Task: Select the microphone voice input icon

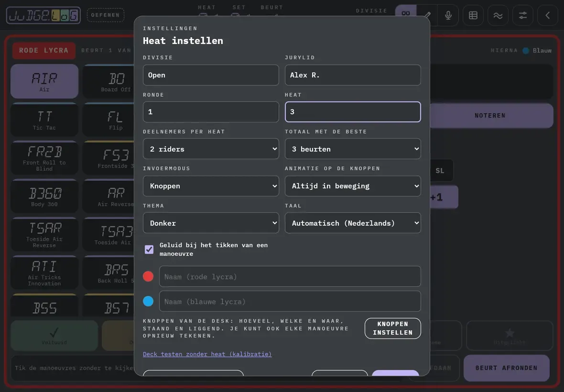Action: coord(448,15)
